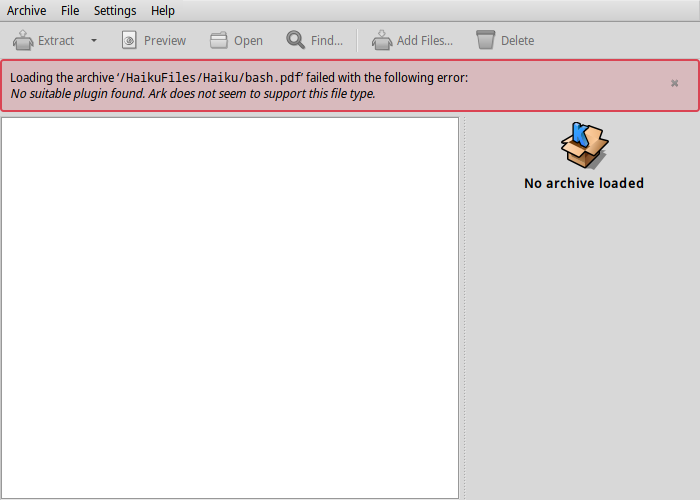Screen dimensions: 700x500
Task: Click the 'No archive loaded' label
Action: click(x=584, y=183)
